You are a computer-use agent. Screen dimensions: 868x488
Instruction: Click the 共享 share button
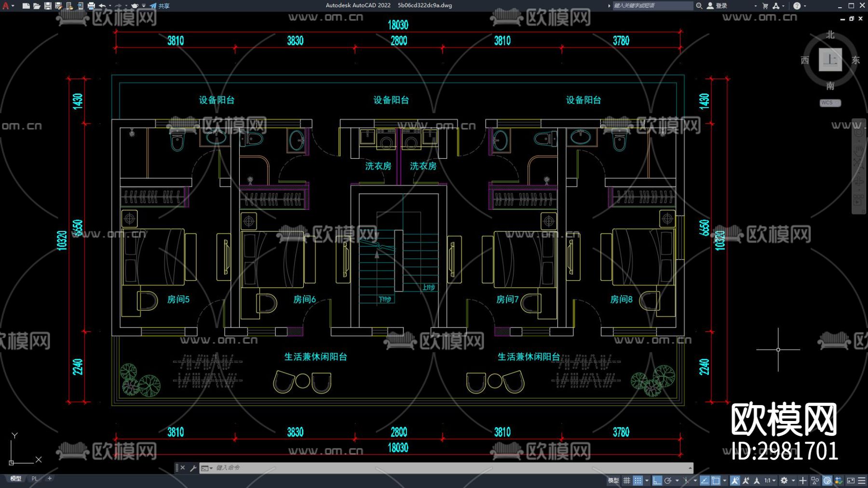coord(160,6)
